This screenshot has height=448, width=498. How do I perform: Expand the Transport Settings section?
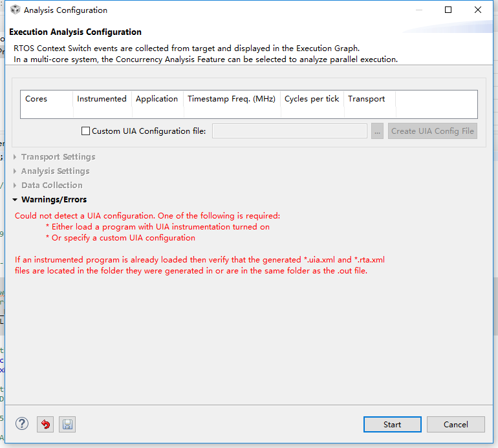pyautogui.click(x=16, y=157)
